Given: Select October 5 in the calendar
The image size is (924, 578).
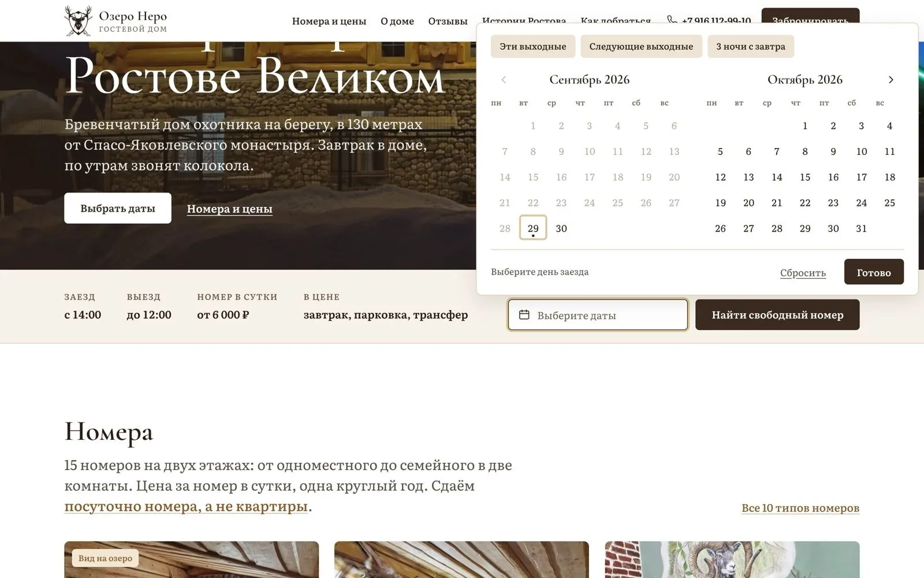Looking at the screenshot, I should click(720, 151).
